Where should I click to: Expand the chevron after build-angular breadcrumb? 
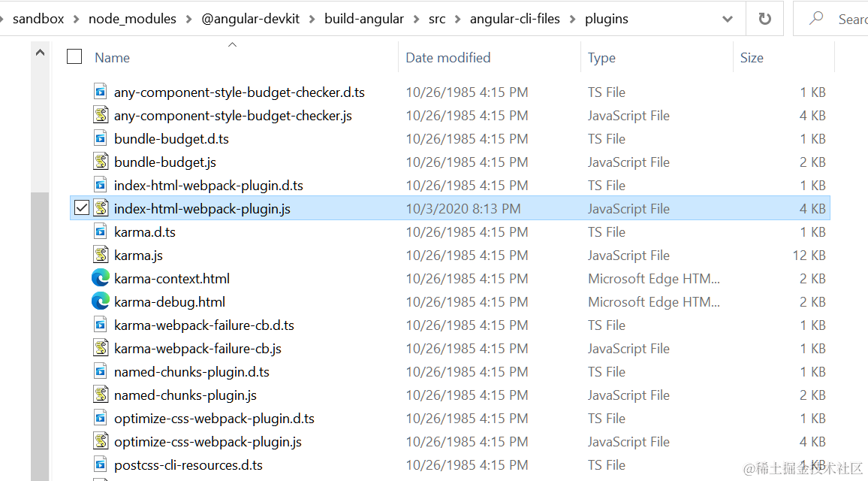pyautogui.click(x=416, y=20)
